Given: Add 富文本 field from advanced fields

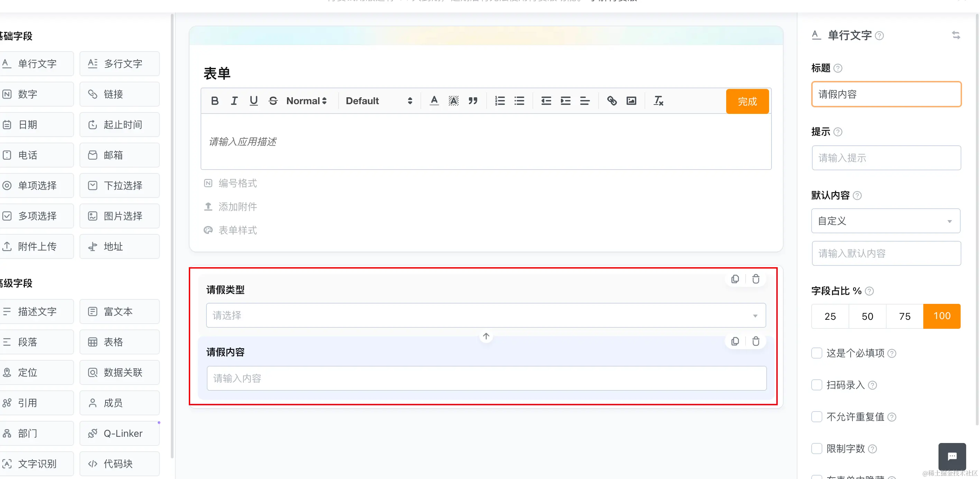Looking at the screenshot, I should click(x=119, y=311).
